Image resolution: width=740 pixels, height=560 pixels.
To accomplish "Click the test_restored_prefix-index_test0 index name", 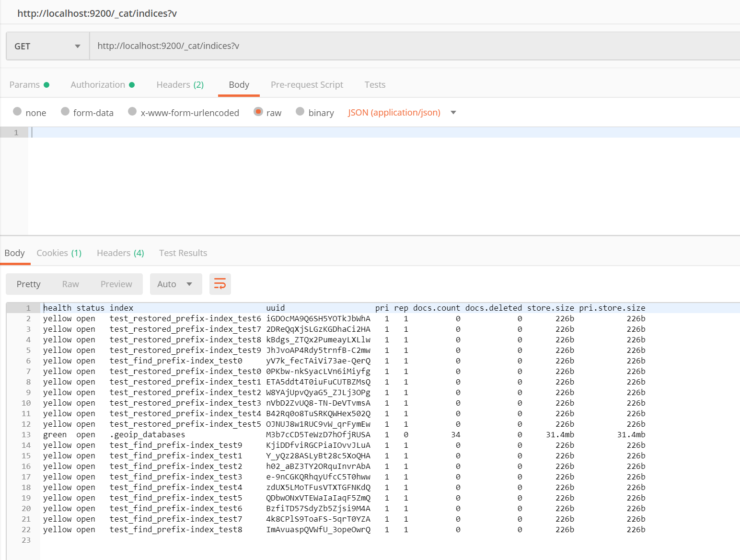I will coord(185,371).
